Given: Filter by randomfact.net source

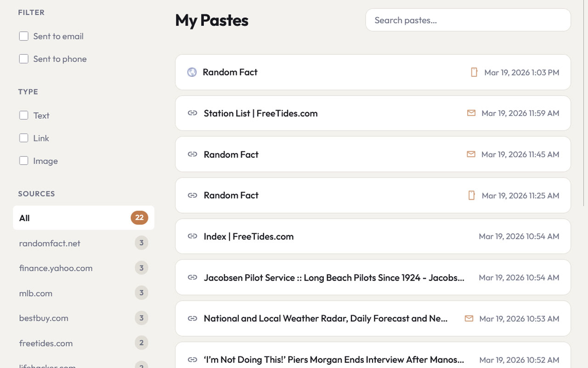Looking at the screenshot, I should (50, 243).
